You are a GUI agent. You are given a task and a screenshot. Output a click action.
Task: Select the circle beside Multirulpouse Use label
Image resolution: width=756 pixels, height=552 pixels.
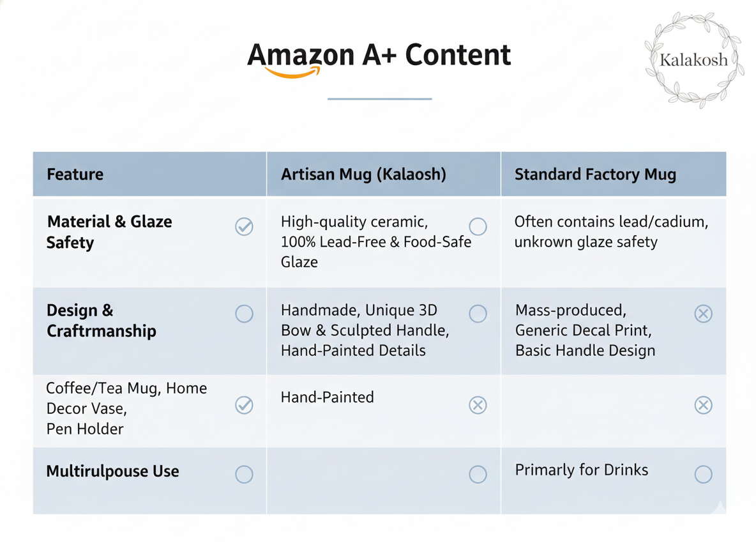(x=244, y=474)
